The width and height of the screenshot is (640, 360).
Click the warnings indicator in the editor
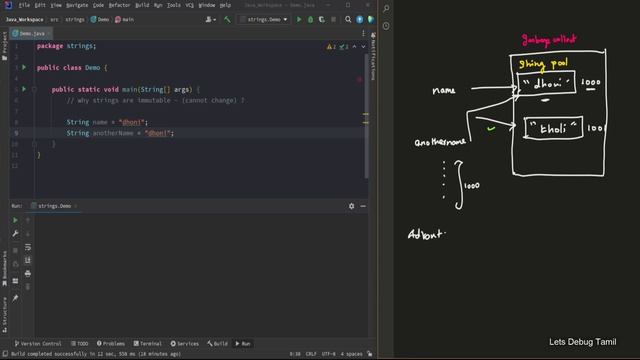tap(337, 47)
